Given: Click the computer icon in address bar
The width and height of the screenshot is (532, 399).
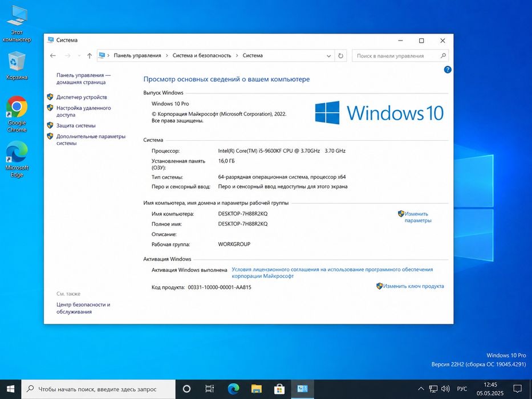Looking at the screenshot, I should [101, 55].
